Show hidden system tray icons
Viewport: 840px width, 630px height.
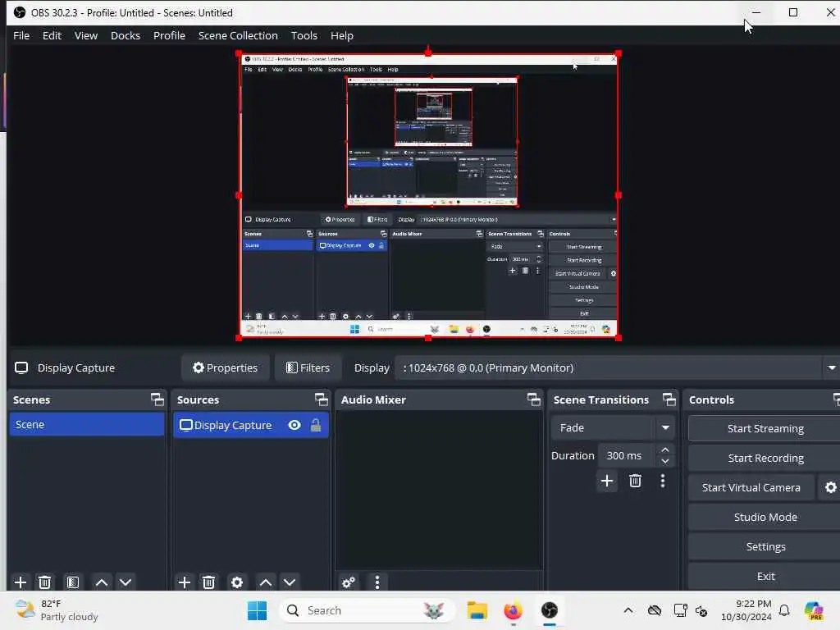click(x=628, y=610)
